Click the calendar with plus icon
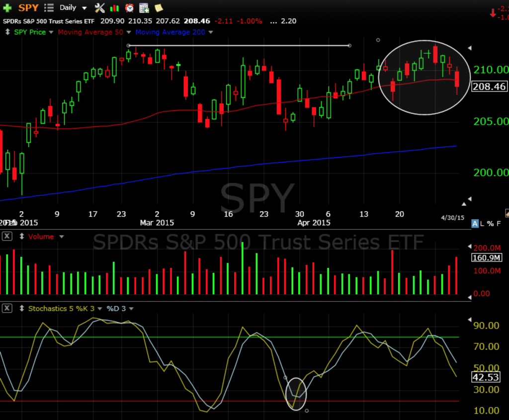The height and width of the screenshot is (420, 509). click(144, 8)
